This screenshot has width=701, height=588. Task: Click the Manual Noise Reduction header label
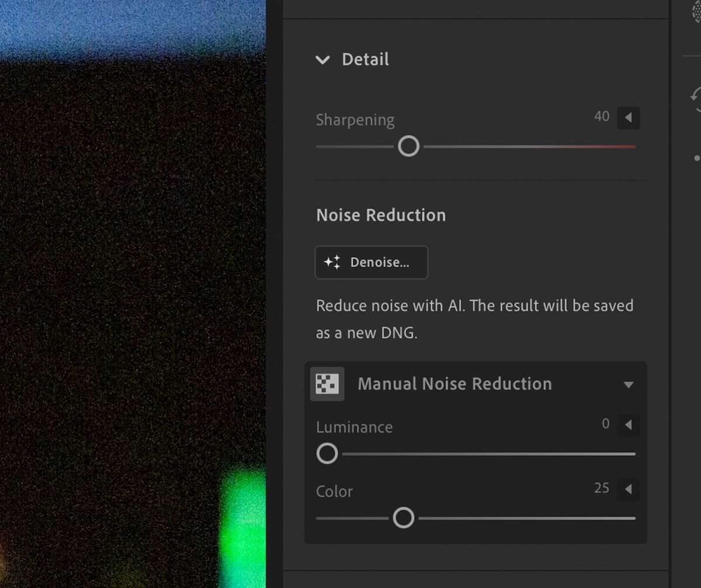click(454, 384)
